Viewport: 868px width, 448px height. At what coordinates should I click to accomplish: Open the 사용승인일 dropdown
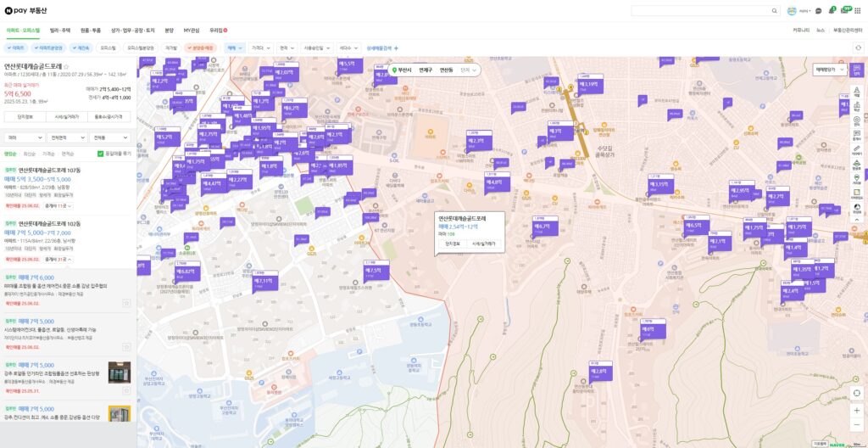pos(317,48)
